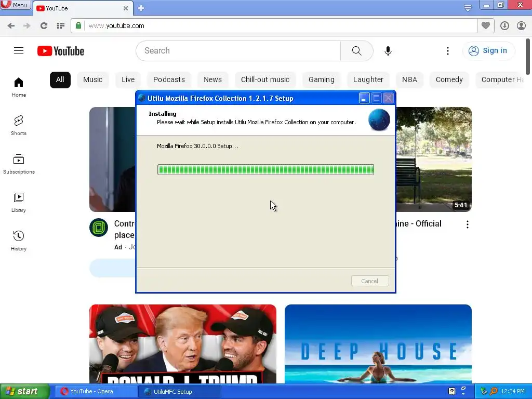Click the YouTube logo
The height and width of the screenshot is (399, 532).
[61, 51]
